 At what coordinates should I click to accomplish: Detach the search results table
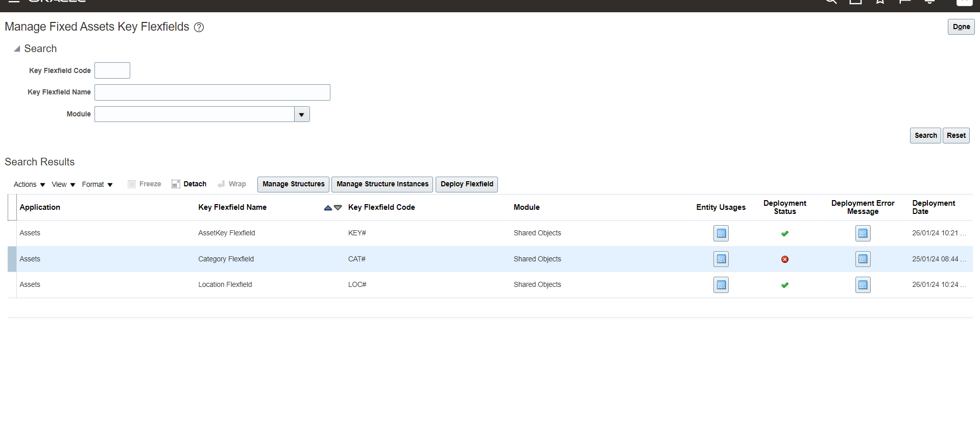[189, 184]
